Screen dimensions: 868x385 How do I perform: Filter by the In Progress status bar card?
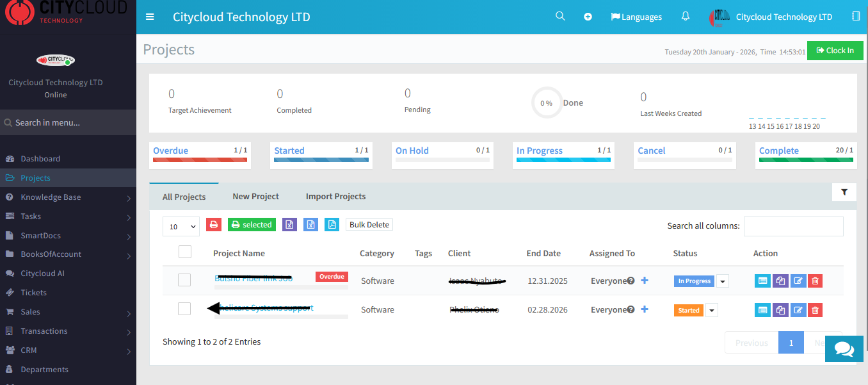[x=564, y=156]
